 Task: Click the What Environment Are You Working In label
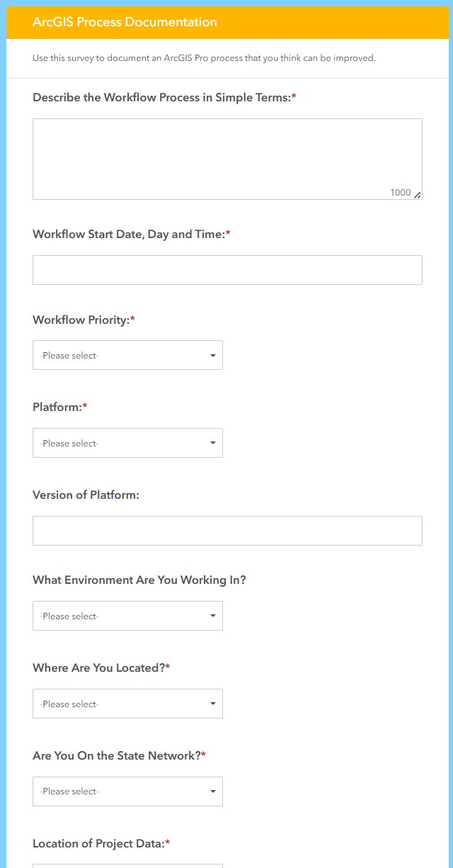point(139,580)
